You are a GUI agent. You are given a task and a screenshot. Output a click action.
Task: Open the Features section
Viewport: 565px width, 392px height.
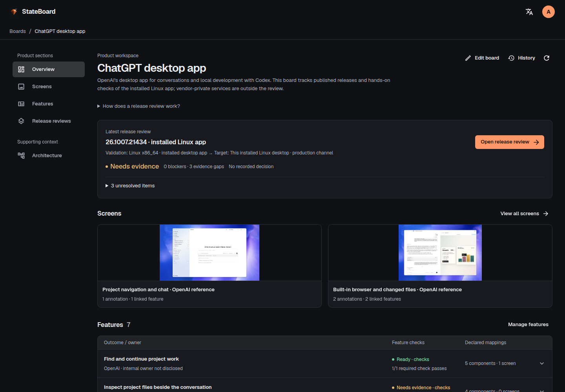point(49,104)
